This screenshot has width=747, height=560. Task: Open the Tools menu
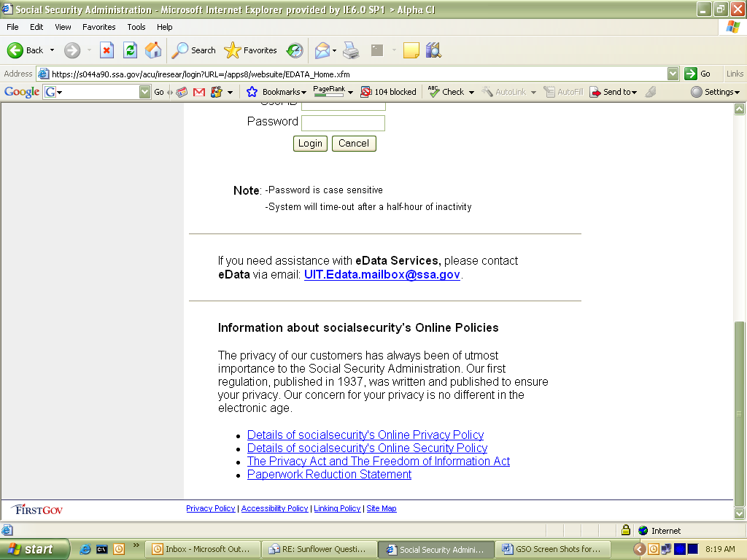(x=136, y=27)
